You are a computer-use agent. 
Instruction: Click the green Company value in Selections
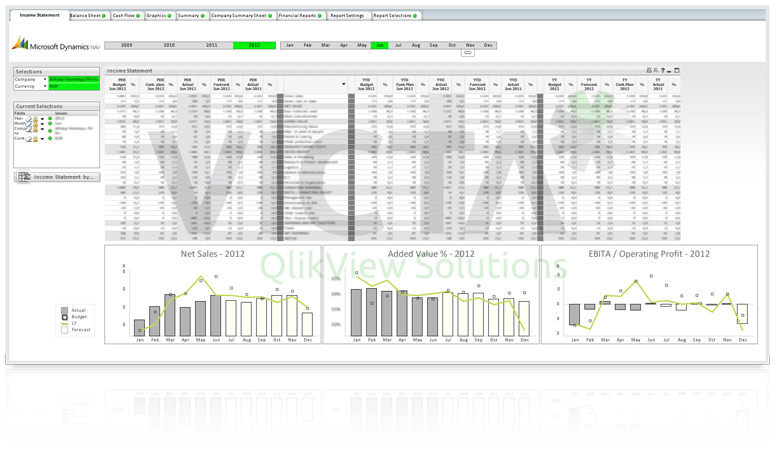[x=74, y=80]
